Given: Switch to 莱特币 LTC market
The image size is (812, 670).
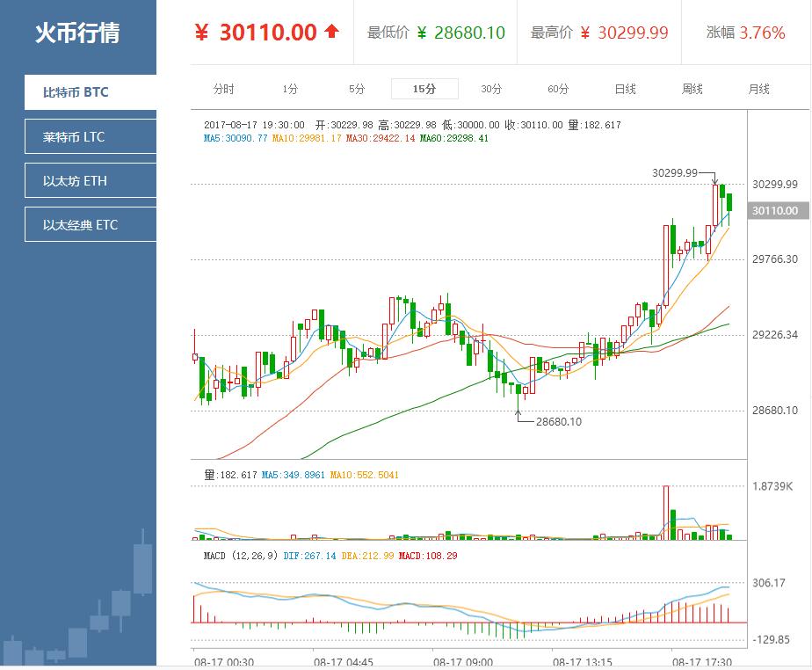Looking at the screenshot, I should (91, 137).
